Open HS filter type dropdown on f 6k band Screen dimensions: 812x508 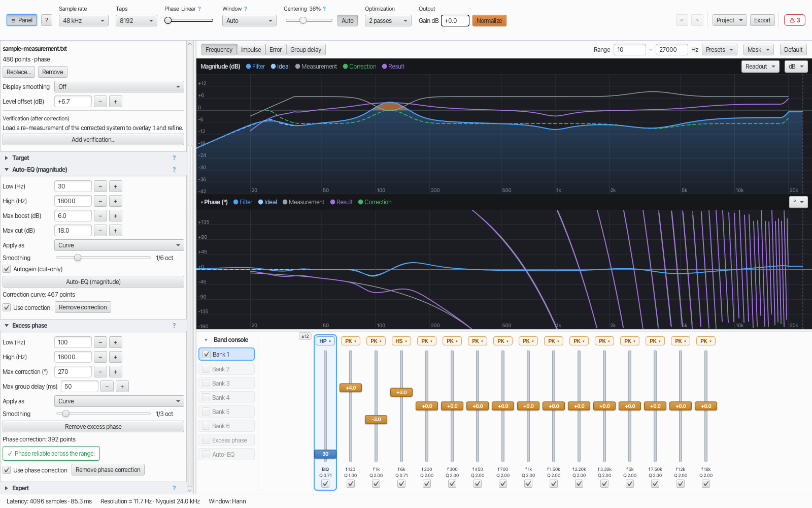(401, 341)
